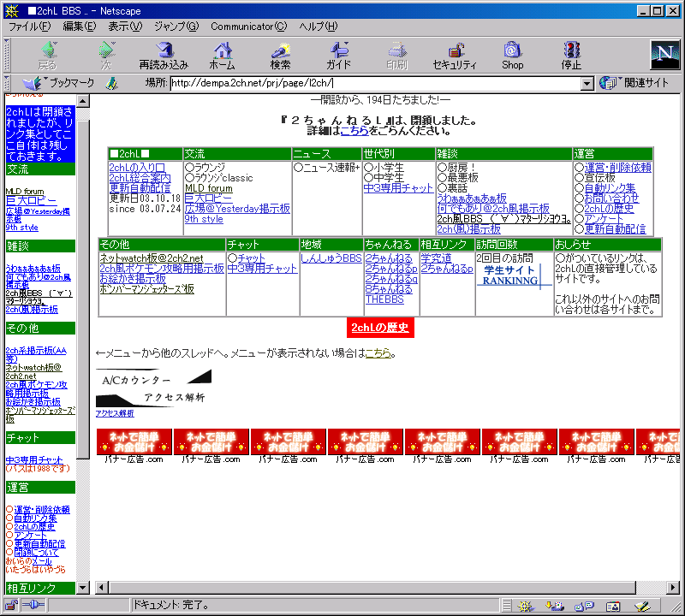The height and width of the screenshot is (616, 685).
Task: Reload the page with 再読み込み icon
Action: click(164, 55)
